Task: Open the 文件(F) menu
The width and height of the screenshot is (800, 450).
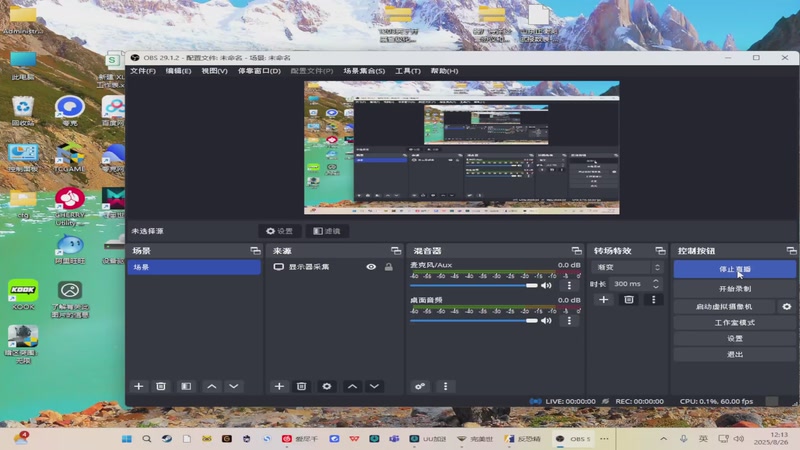Action: point(143,71)
